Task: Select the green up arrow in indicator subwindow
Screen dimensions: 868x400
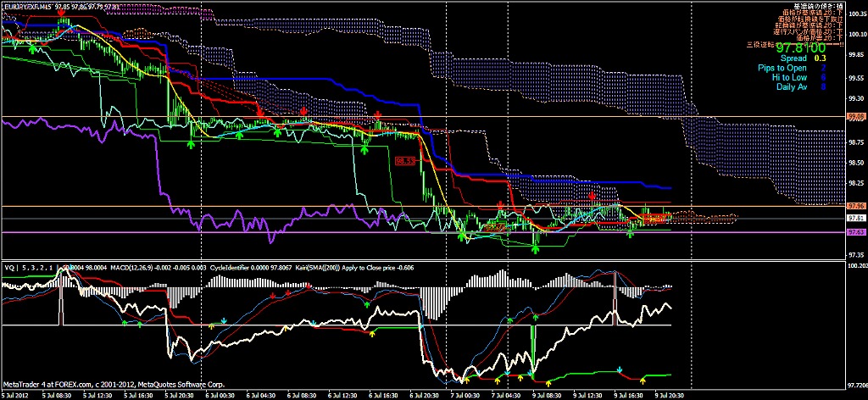Action: tap(366, 302)
